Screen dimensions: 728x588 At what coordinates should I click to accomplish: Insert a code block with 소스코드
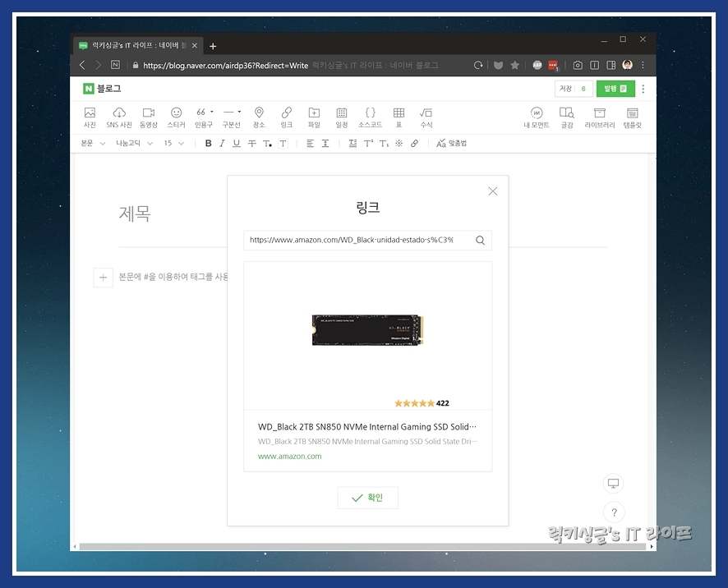[x=370, y=117]
